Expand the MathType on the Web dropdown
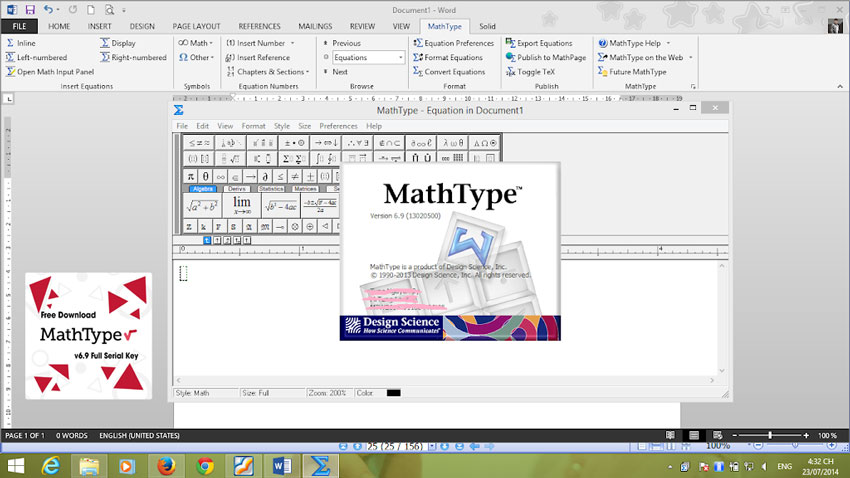 tap(691, 57)
